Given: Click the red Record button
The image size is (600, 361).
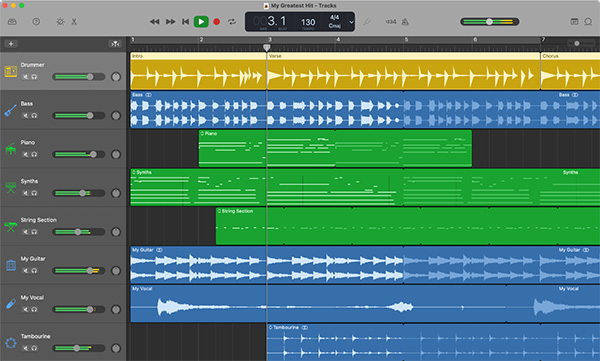Looking at the screenshot, I should (x=217, y=22).
